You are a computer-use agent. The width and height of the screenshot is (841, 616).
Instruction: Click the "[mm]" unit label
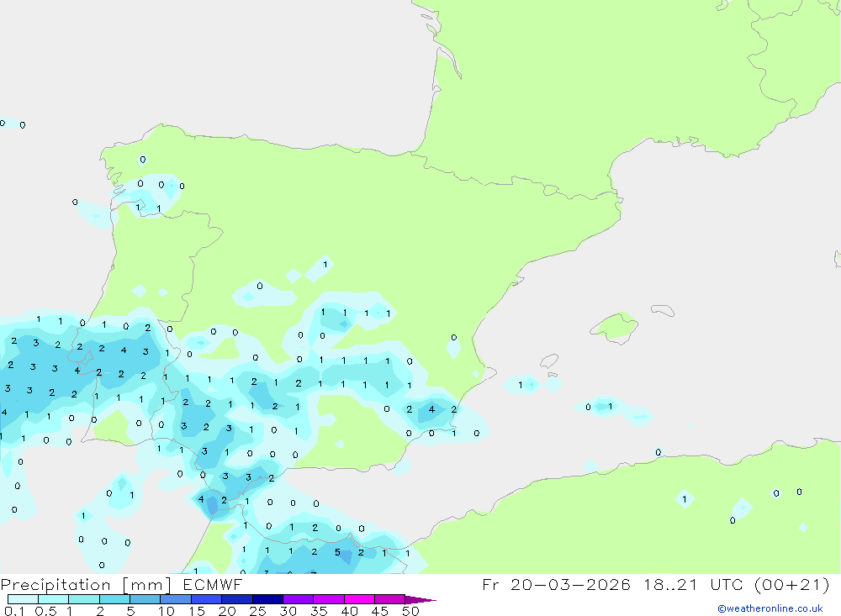(147, 585)
